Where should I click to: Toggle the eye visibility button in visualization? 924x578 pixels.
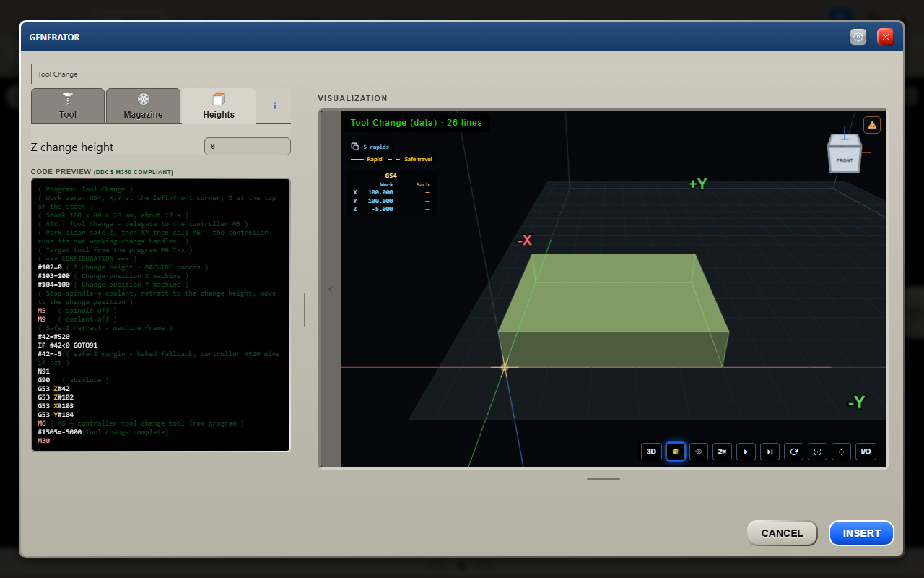(699, 452)
